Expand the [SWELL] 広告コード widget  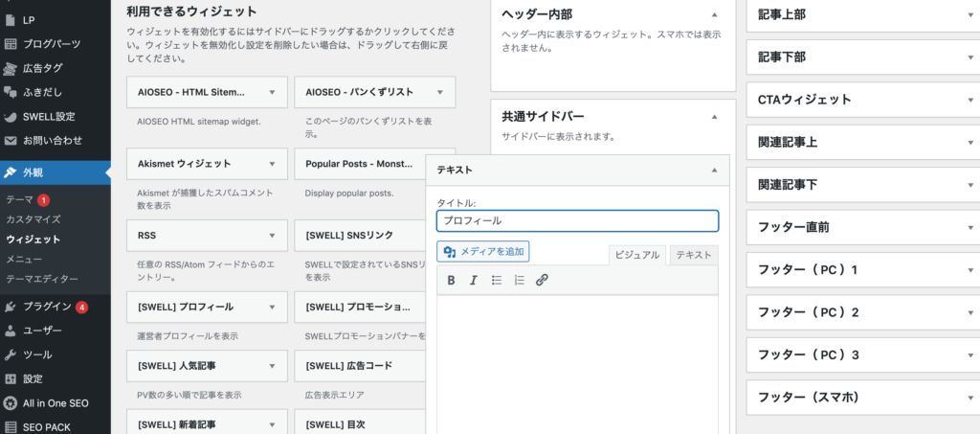pyautogui.click(x=360, y=366)
